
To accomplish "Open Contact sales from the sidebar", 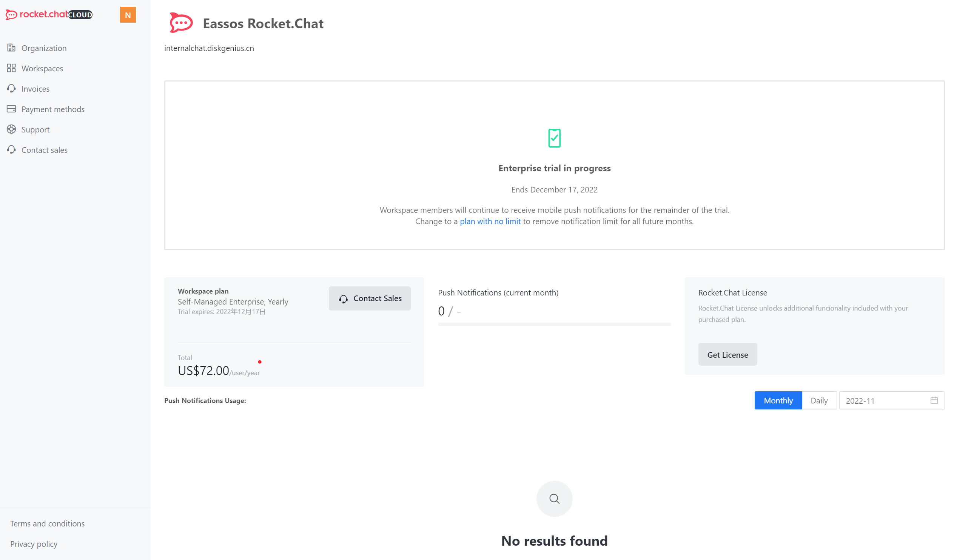I will (x=44, y=149).
